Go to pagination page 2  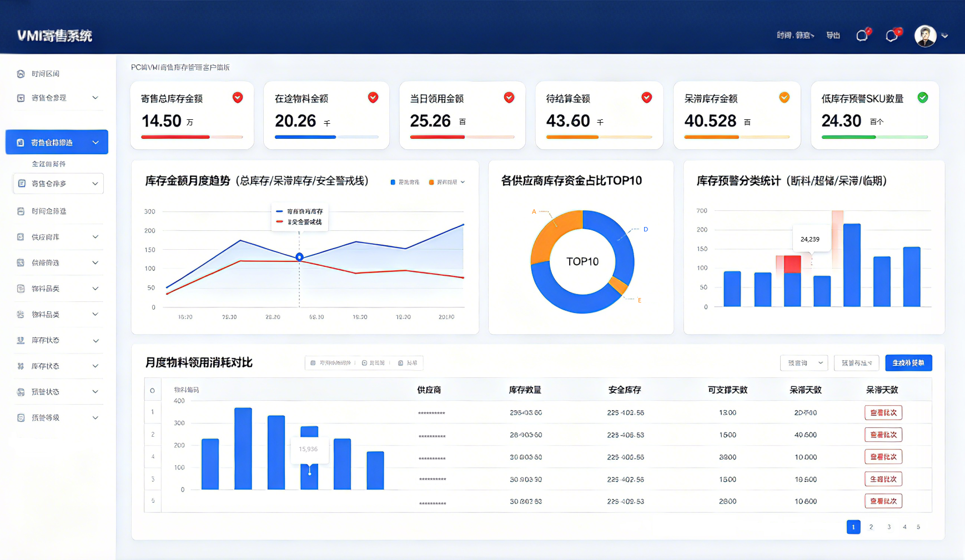click(x=871, y=527)
